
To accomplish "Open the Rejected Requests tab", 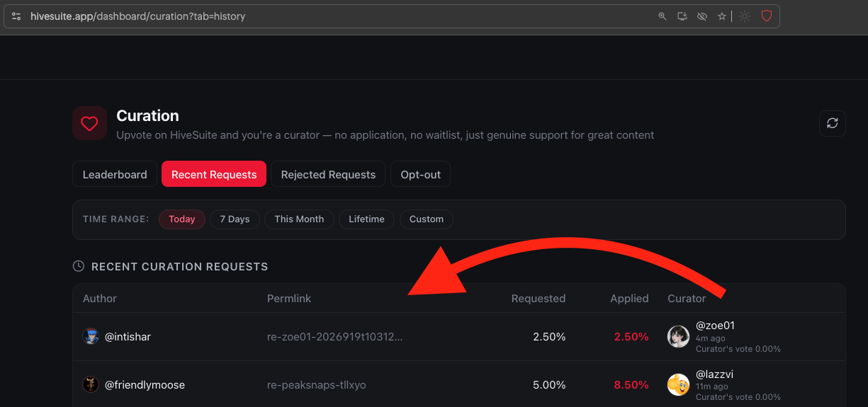I will [328, 174].
